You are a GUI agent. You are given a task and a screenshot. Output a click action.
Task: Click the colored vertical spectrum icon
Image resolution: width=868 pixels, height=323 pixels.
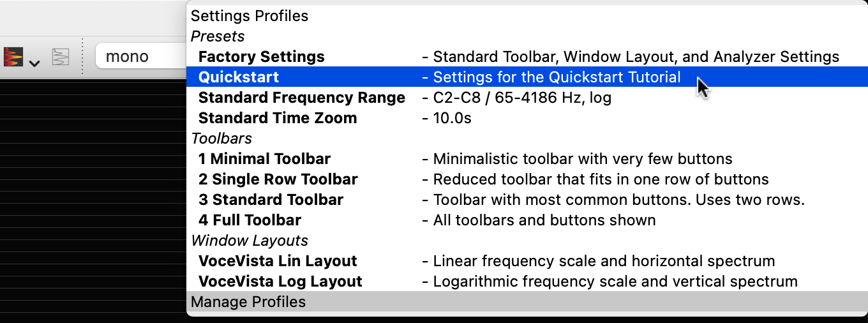point(14,57)
